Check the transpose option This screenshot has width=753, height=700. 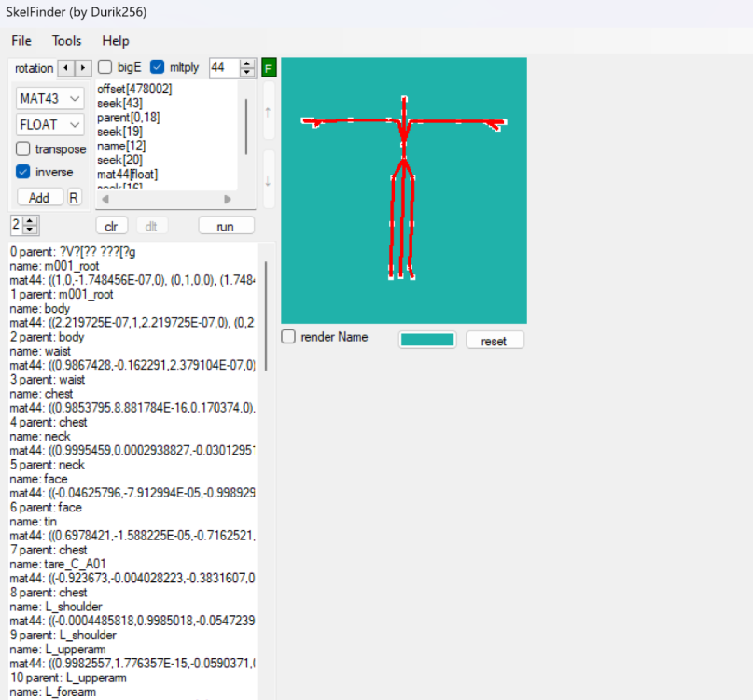[22, 148]
